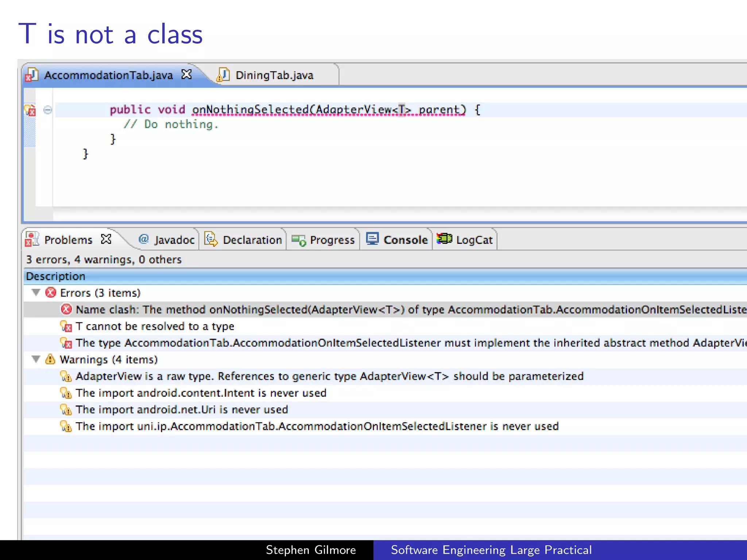The image size is (747, 560).
Task: Close the Problems view tab
Action: pyautogui.click(x=106, y=239)
